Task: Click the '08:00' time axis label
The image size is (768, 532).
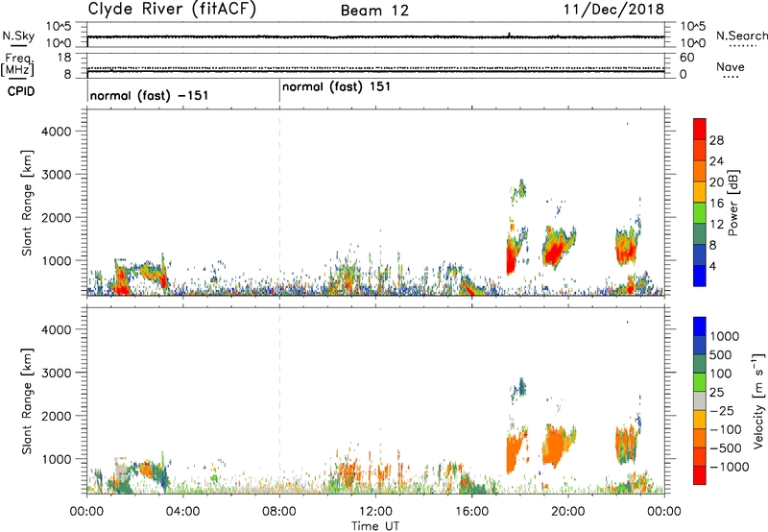Action: click(x=279, y=512)
